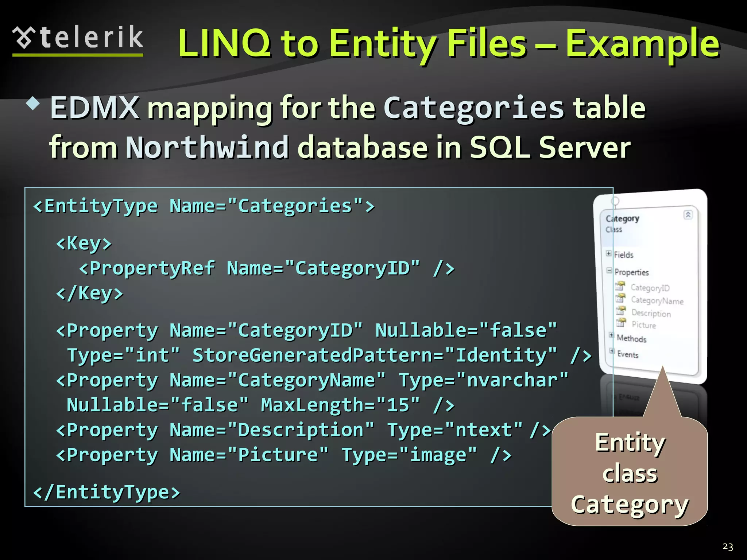Select the CategoryName property icon

(620, 298)
